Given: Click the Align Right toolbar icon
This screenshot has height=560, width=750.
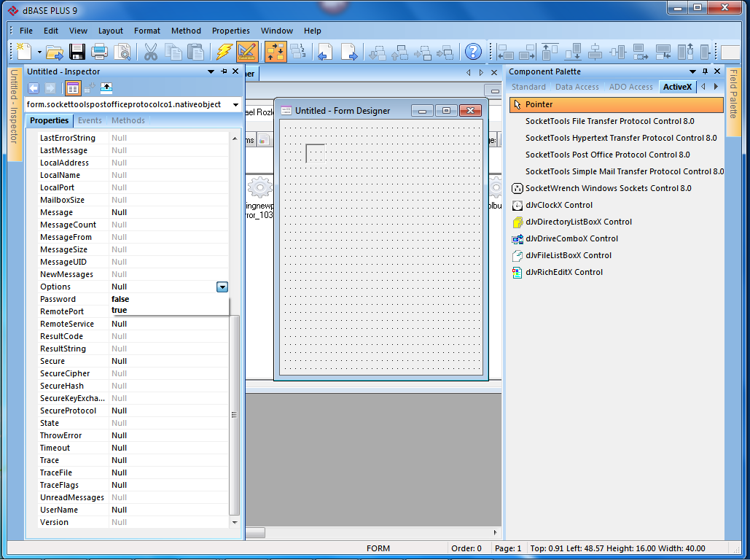Looking at the screenshot, I should tap(527, 52).
